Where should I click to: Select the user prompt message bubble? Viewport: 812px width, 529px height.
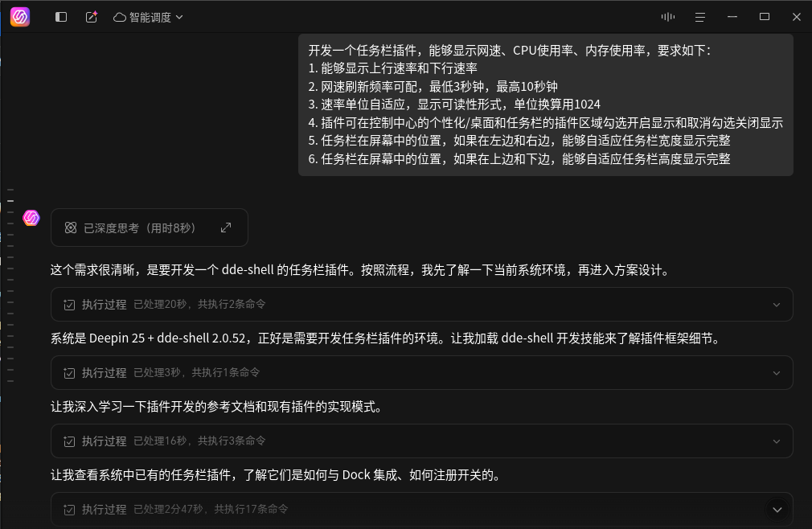[x=546, y=105]
